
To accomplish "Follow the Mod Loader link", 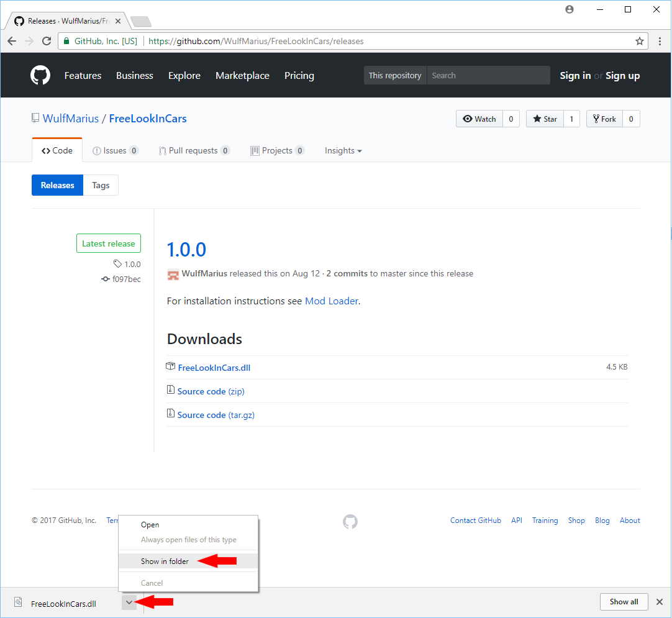I will tap(332, 301).
